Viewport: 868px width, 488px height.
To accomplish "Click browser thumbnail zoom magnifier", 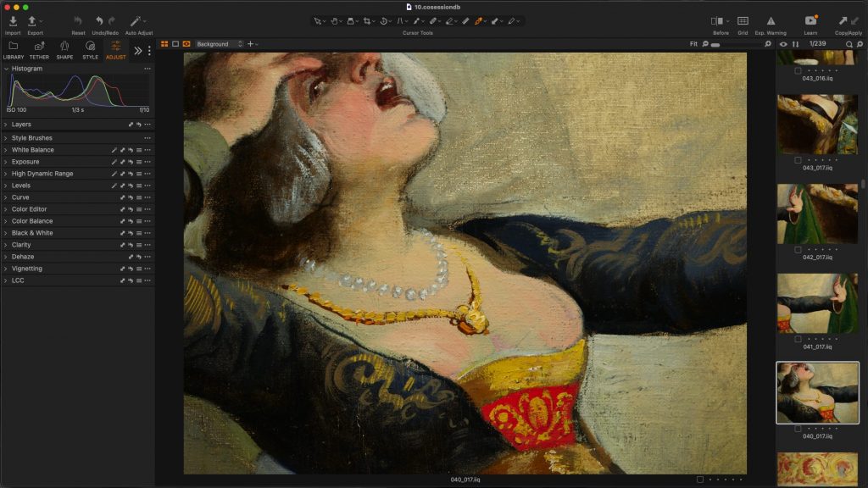I will [860, 44].
